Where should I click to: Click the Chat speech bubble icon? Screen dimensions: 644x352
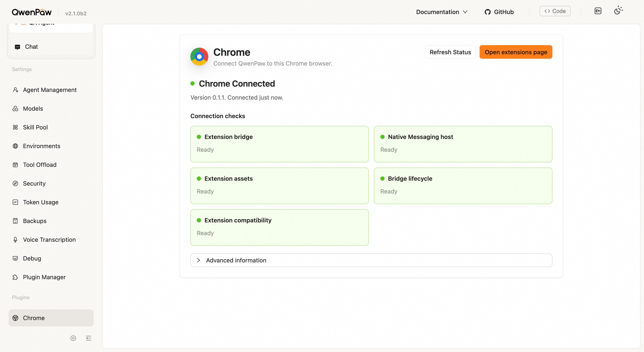pyautogui.click(x=17, y=47)
